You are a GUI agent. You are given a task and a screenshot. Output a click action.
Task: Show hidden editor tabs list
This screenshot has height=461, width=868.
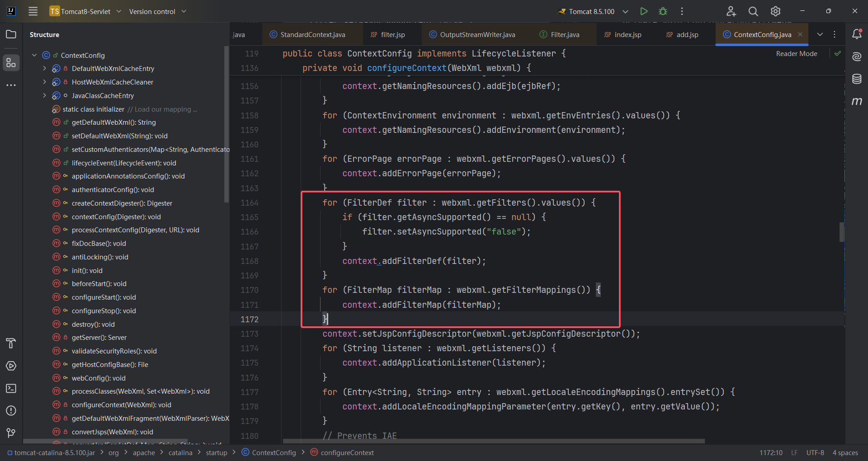click(x=820, y=34)
